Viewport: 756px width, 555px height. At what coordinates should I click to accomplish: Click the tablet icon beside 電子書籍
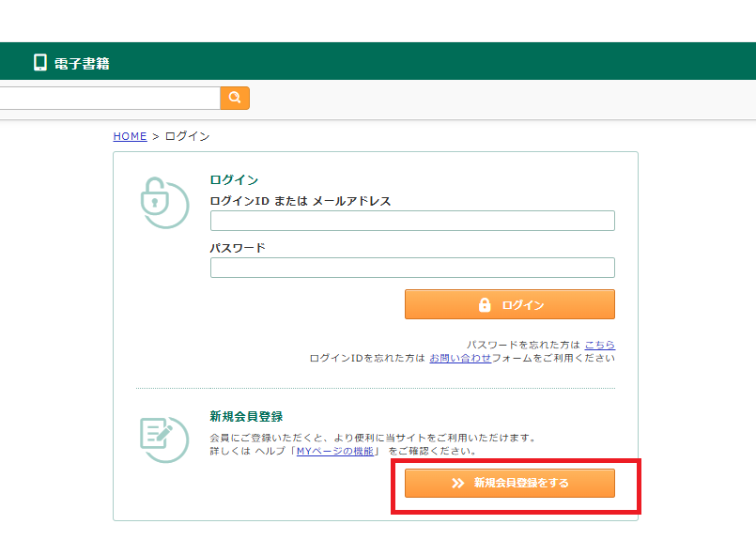(x=40, y=63)
